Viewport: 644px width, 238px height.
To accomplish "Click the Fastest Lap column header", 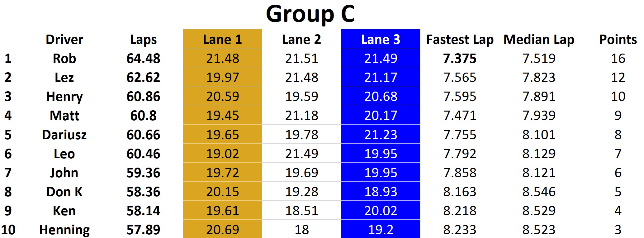I will 460,40.
